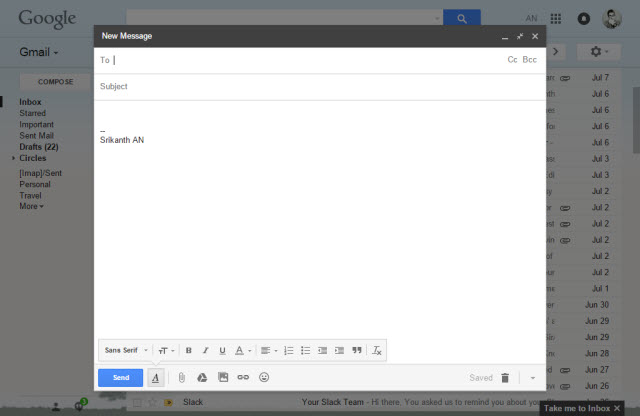The image size is (640, 416).
Task: Toggle italic formatting
Action: point(205,350)
